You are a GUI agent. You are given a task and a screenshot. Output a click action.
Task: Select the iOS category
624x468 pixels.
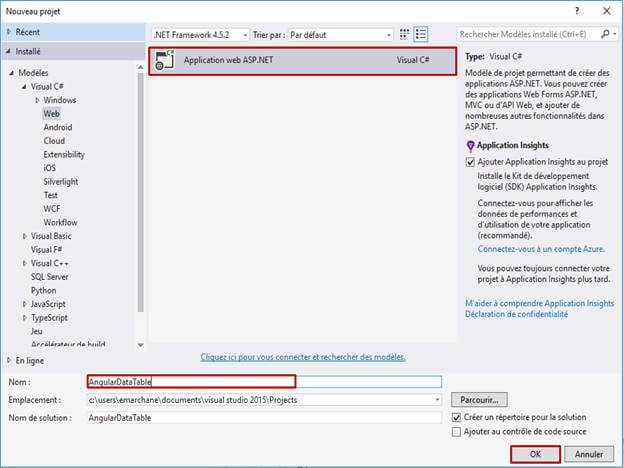(x=50, y=168)
